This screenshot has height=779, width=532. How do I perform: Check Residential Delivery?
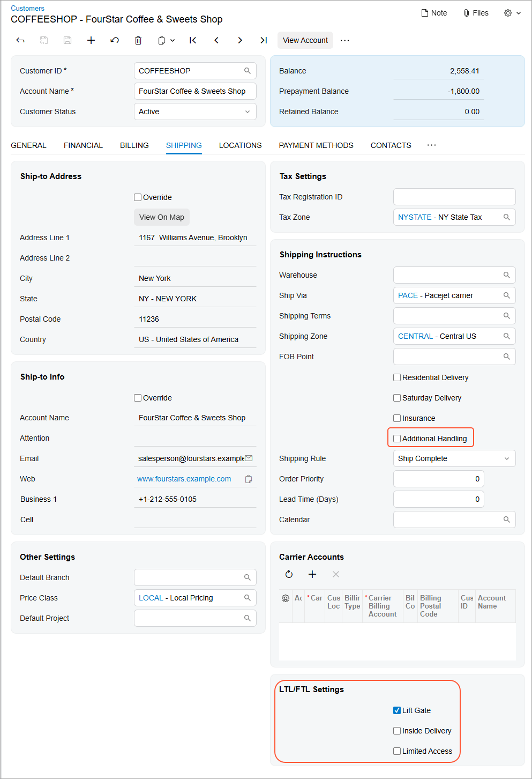pos(397,377)
